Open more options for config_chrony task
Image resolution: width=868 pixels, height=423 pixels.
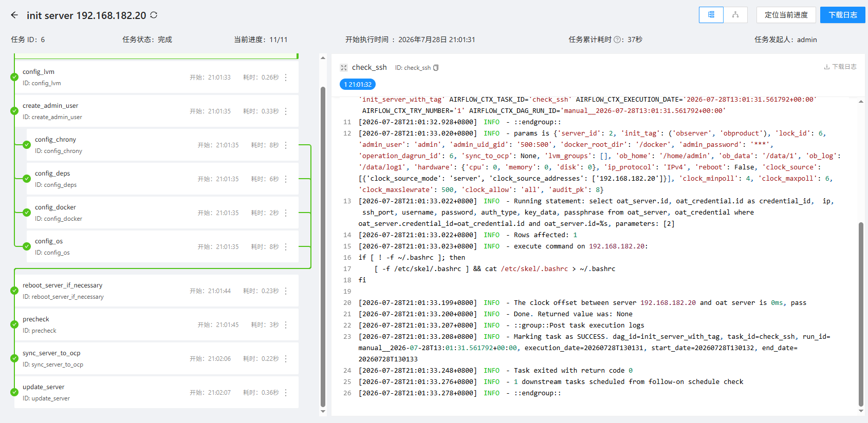click(286, 145)
